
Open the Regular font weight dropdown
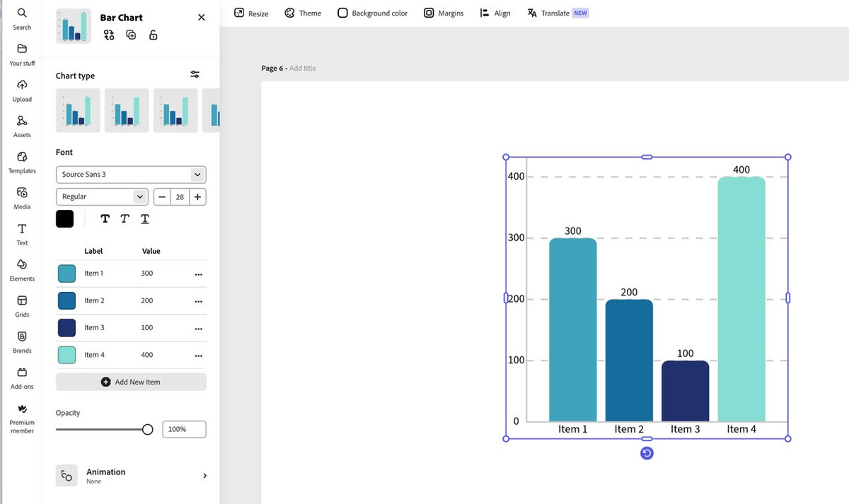coord(102,197)
